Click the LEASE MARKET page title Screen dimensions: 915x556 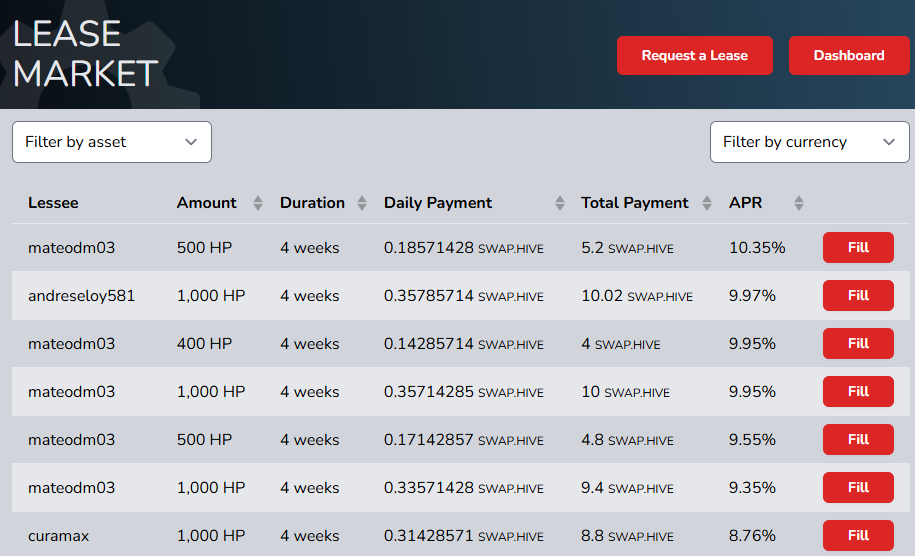[x=85, y=54]
